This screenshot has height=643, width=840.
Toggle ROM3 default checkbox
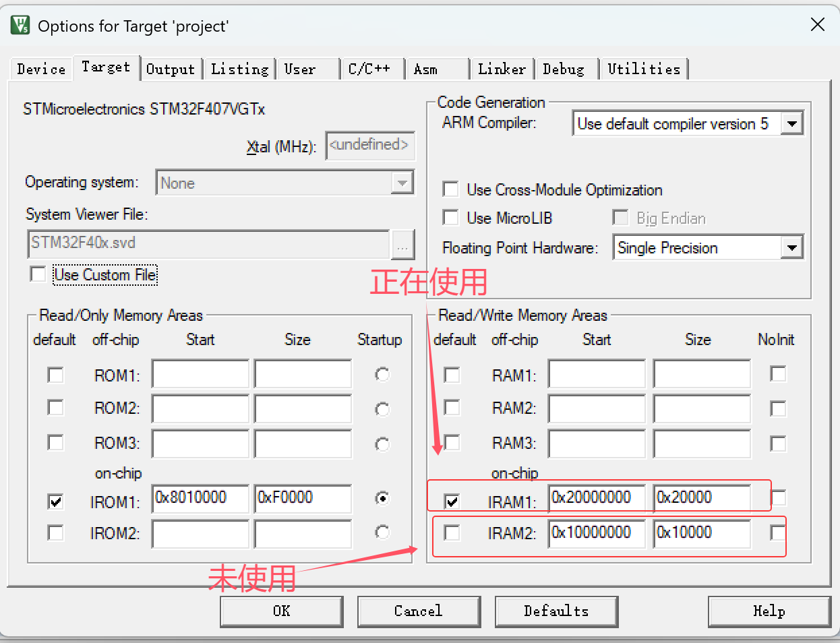(x=55, y=442)
